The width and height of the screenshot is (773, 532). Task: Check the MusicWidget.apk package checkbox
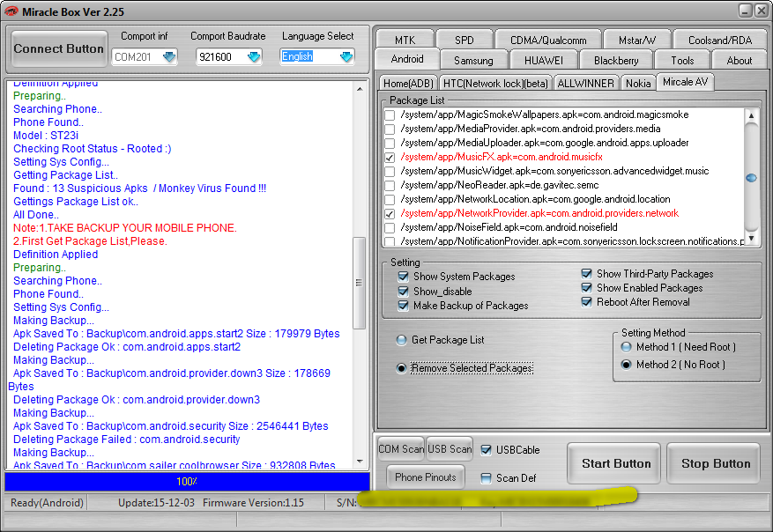[390, 172]
